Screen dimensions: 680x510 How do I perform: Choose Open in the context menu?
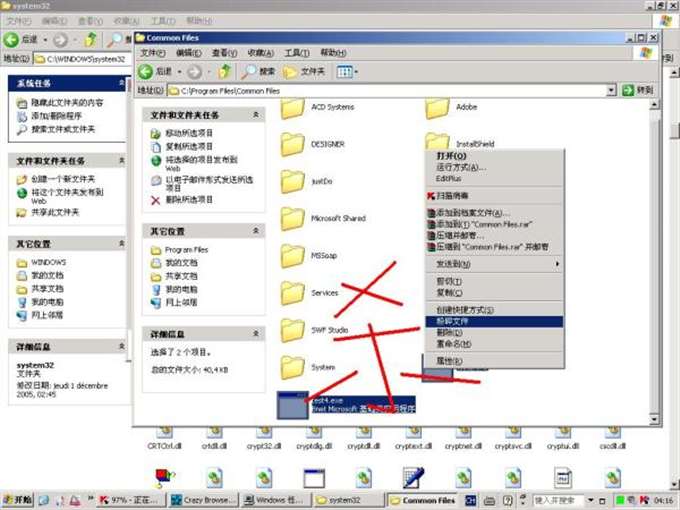[x=494, y=156]
